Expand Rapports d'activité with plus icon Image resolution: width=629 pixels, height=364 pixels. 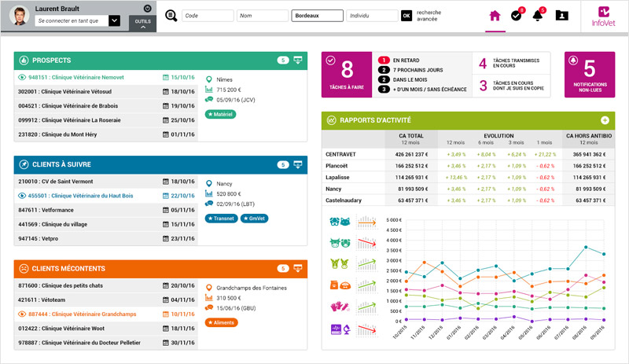click(x=605, y=120)
